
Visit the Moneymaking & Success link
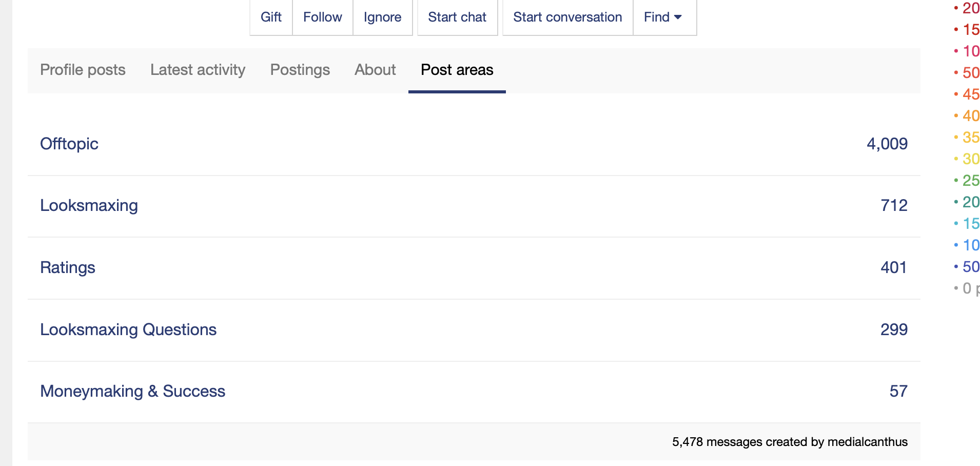click(x=132, y=391)
